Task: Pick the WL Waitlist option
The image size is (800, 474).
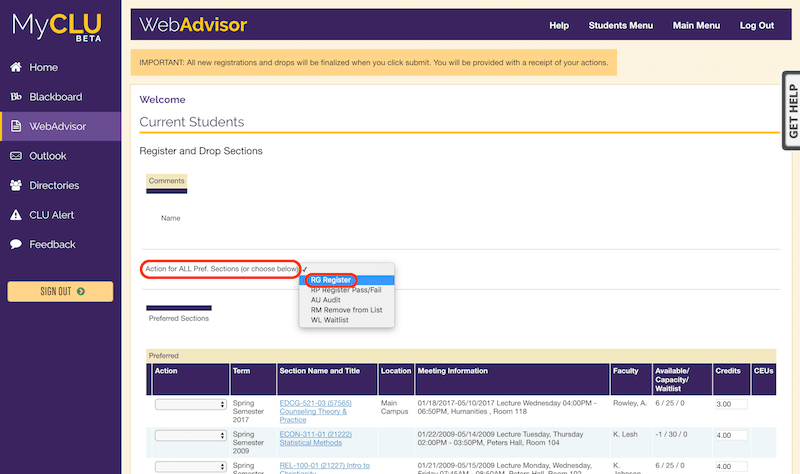Action: coord(332,320)
